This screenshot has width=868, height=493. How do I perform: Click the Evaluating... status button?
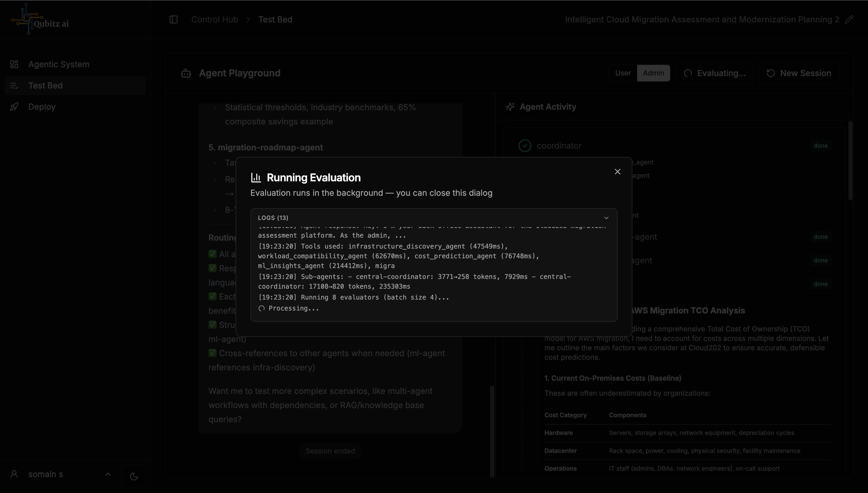(x=714, y=73)
